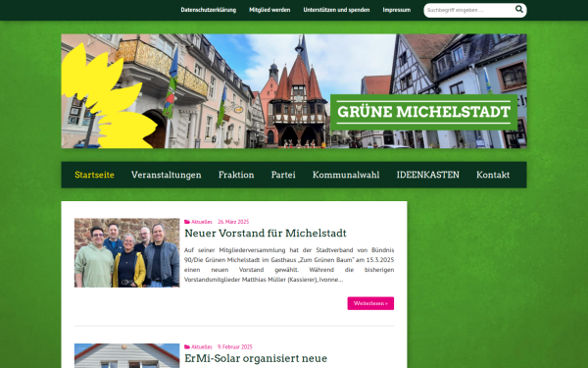The width and height of the screenshot is (588, 368).
Task: Click the Aktuelles category of ErMi-Solar article
Action: pyautogui.click(x=201, y=347)
